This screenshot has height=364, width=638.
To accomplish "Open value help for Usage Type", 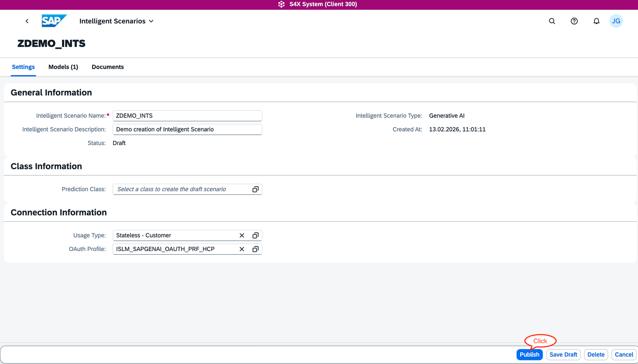I will pyautogui.click(x=255, y=236).
